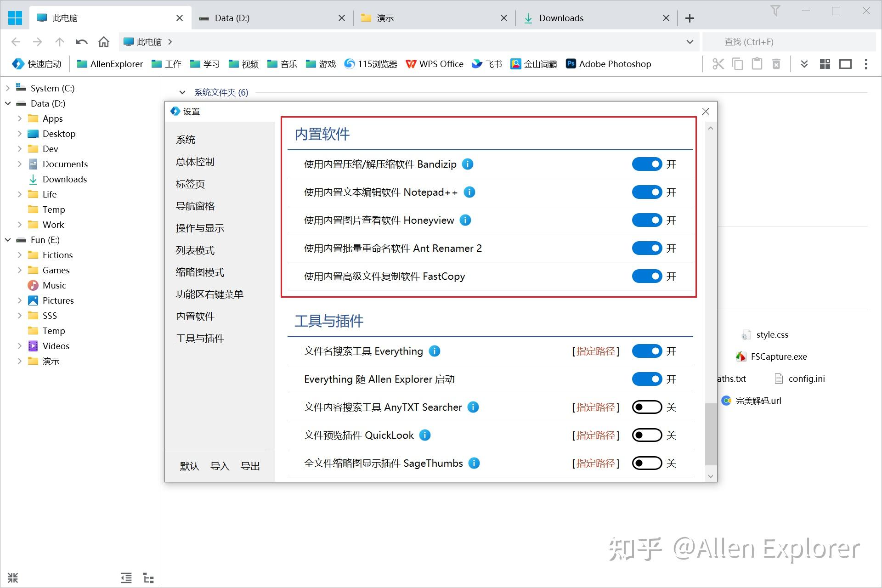Click the Cut icon in the toolbar
882x588 pixels.
pos(718,64)
